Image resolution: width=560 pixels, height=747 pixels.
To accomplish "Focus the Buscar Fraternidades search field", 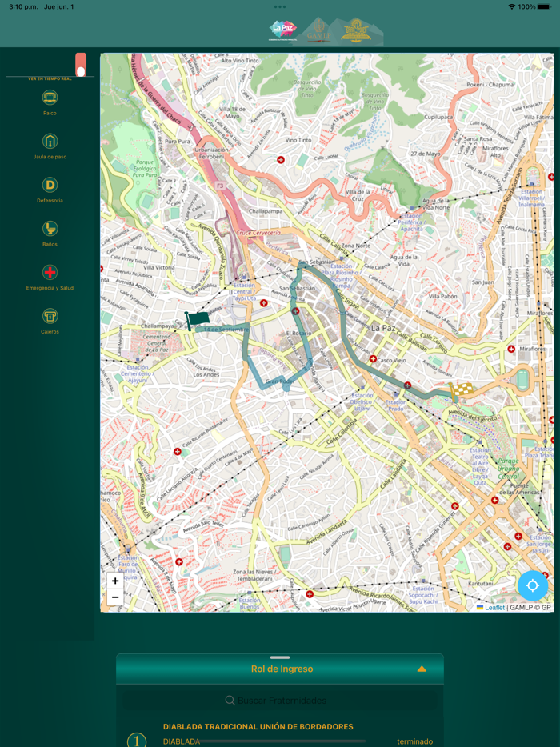I will point(280,701).
